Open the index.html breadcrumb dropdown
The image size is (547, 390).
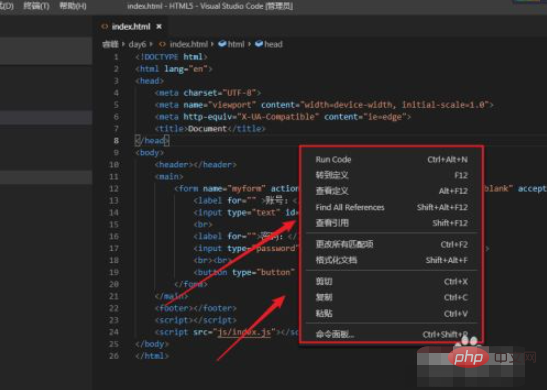[189, 44]
